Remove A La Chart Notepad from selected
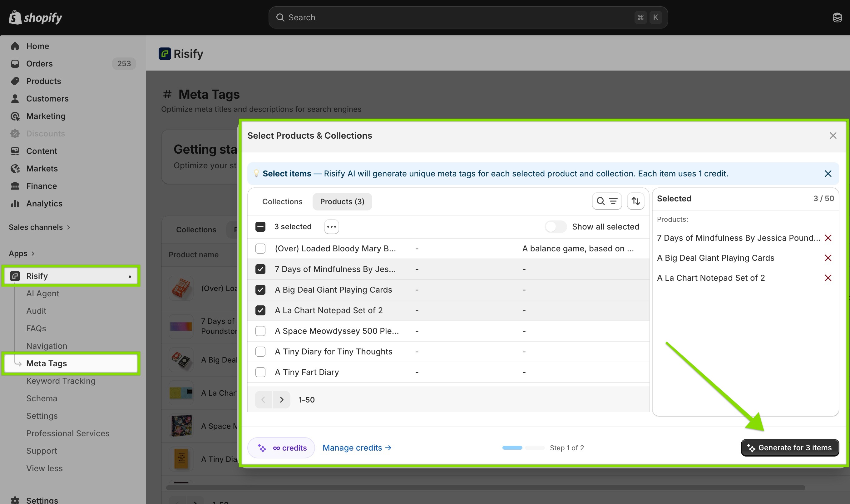Image resolution: width=850 pixels, height=504 pixels. [828, 278]
